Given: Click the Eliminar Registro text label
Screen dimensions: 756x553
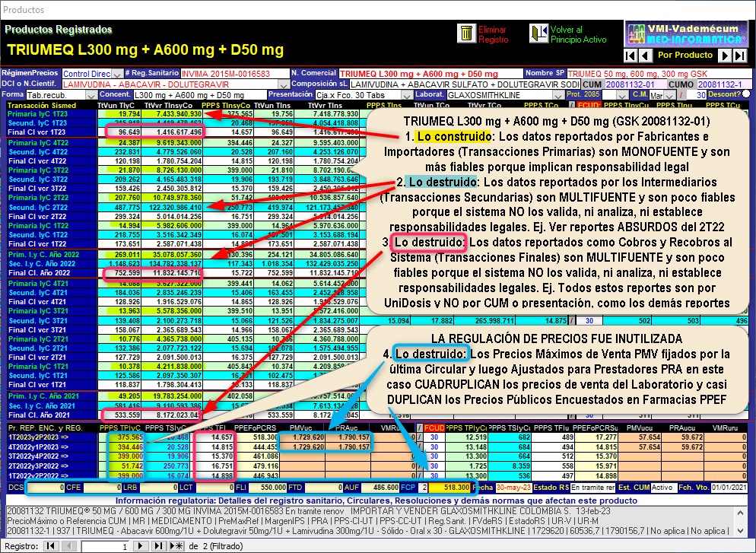Looking at the screenshot, I should tap(492, 34).
